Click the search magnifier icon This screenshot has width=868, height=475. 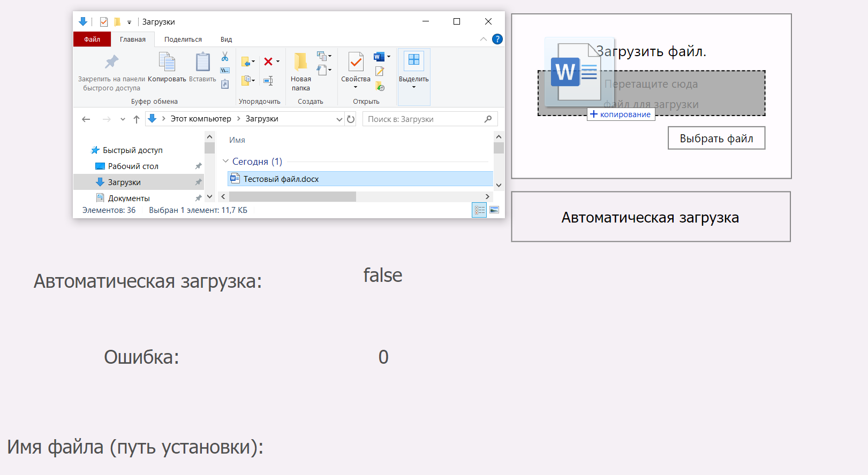(488, 119)
